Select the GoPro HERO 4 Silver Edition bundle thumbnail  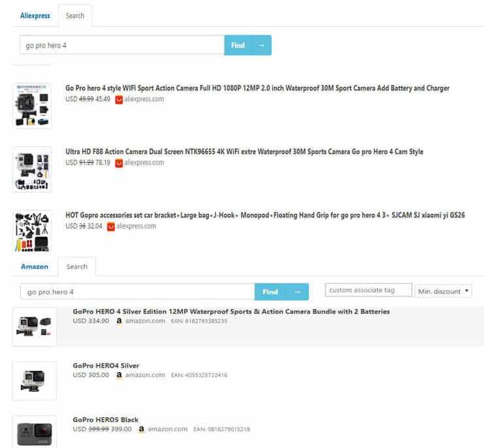point(35,327)
